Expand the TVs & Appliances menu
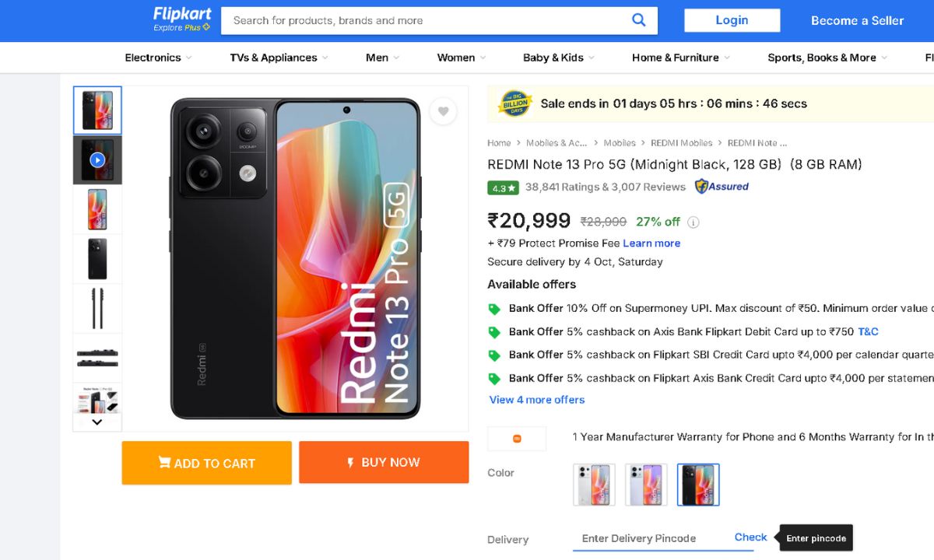 pos(279,58)
